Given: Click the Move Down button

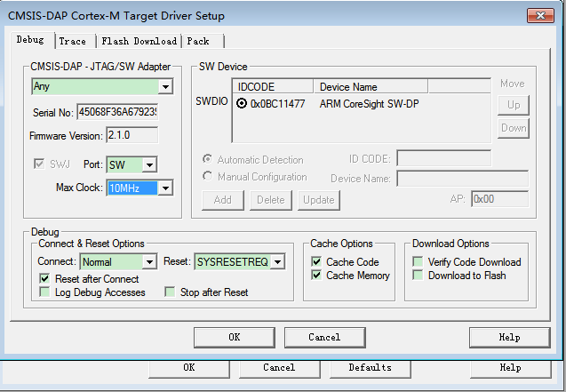Looking at the screenshot, I should pos(514,128).
